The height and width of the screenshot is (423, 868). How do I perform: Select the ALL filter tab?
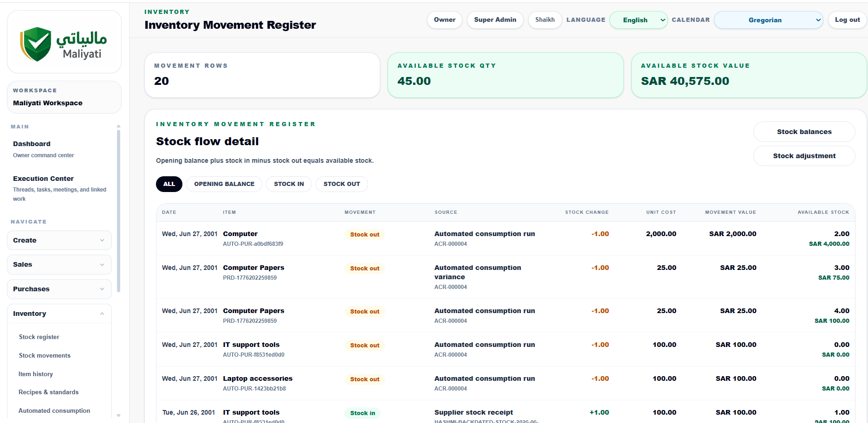pyautogui.click(x=169, y=184)
